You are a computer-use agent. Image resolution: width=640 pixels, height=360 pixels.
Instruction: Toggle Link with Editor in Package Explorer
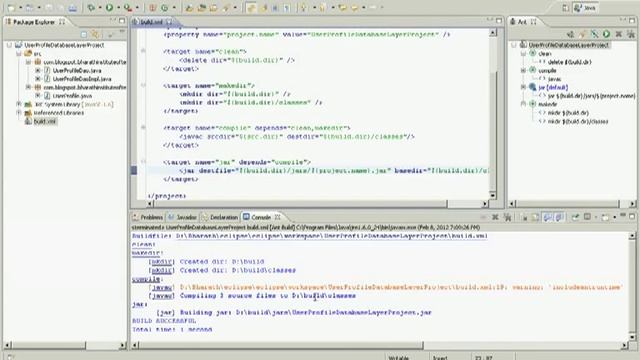pyautogui.click(x=96, y=34)
